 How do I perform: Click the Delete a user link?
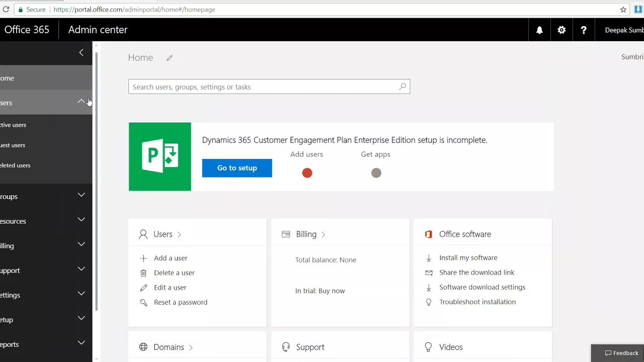(174, 273)
